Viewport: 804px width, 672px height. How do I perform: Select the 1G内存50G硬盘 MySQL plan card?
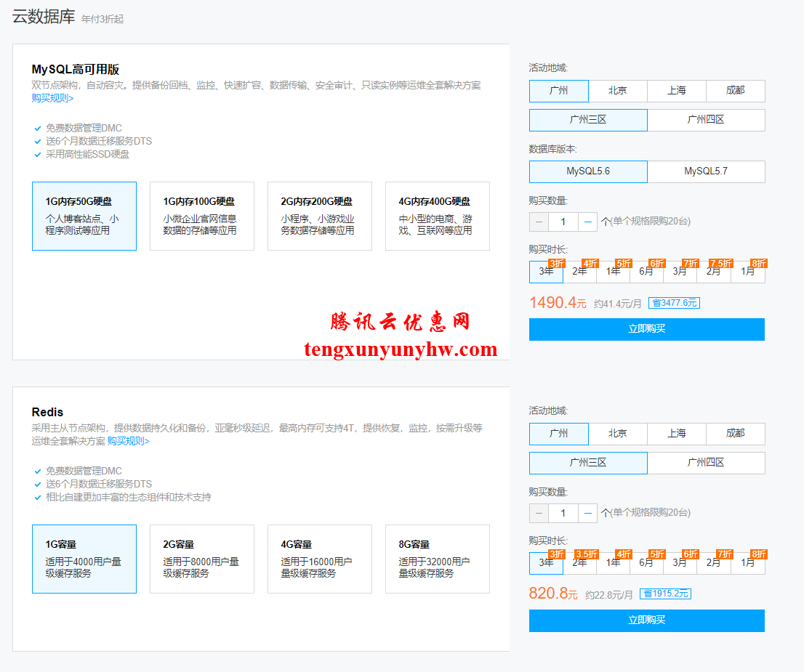(84, 216)
